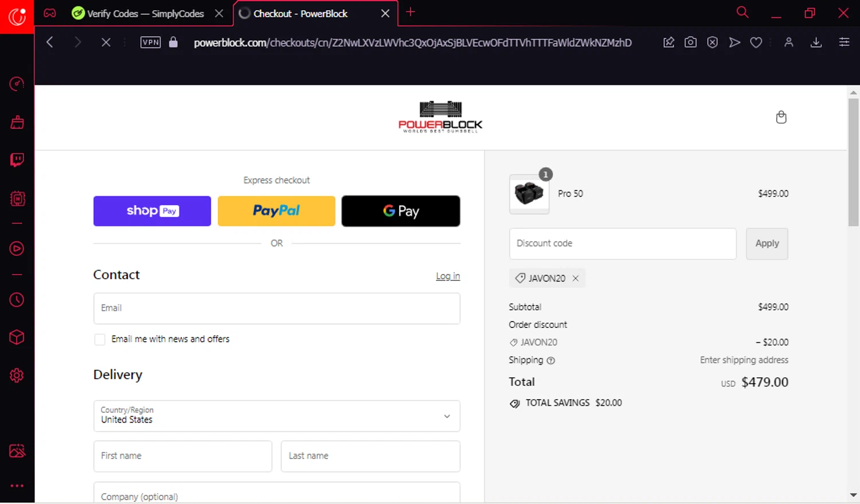
Task: Open Easy Setup sliders icon
Action: 844,42
